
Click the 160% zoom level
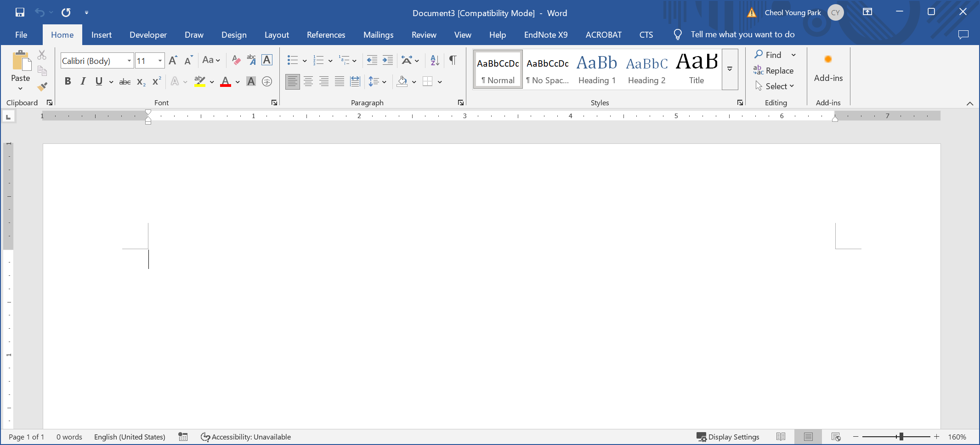(x=957, y=437)
